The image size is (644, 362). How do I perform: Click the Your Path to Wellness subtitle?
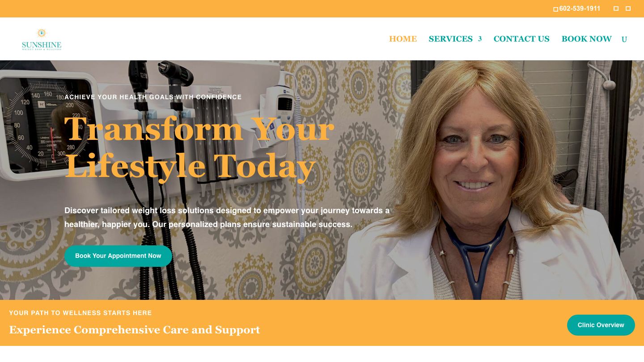click(x=80, y=313)
